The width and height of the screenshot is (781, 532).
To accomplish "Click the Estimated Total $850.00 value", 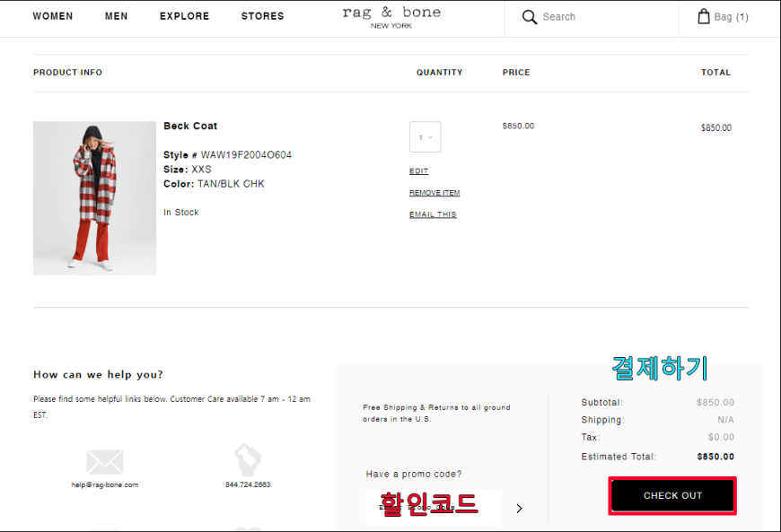I will click(x=715, y=457).
